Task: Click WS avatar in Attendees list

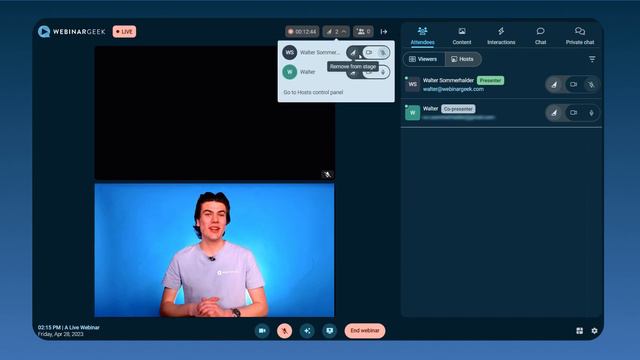Action: tap(413, 84)
